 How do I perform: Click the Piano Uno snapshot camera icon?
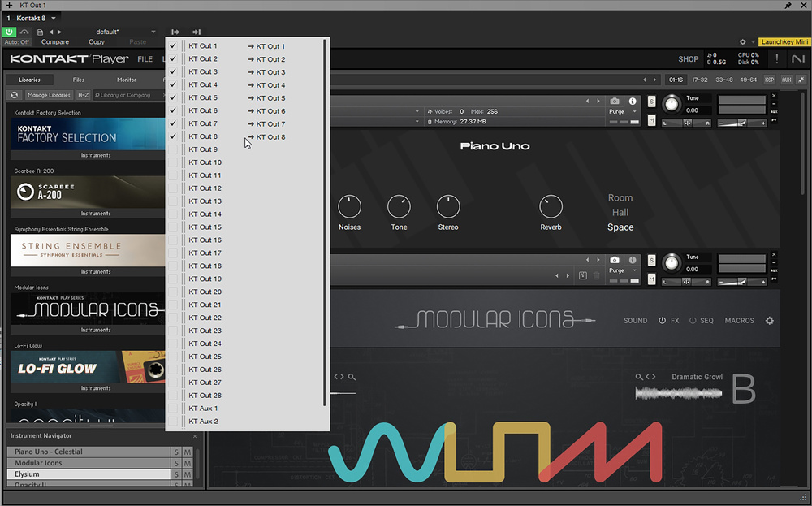[x=615, y=101]
